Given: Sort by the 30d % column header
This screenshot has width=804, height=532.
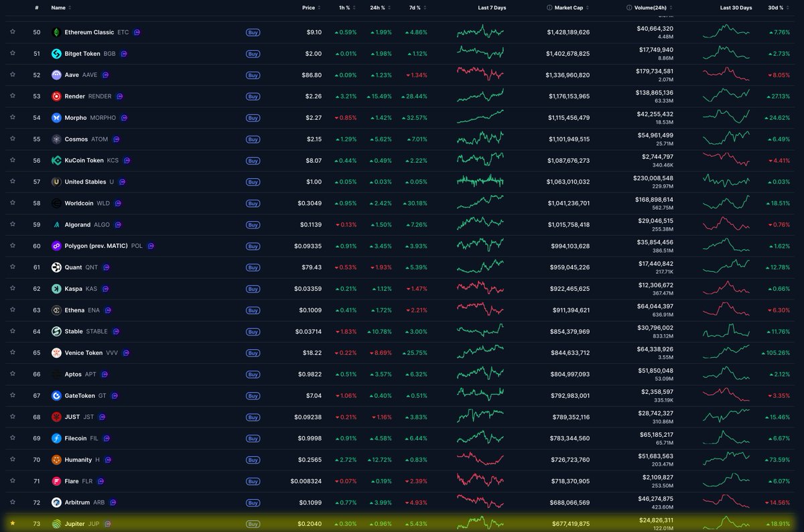Looking at the screenshot, I should tap(779, 7).
